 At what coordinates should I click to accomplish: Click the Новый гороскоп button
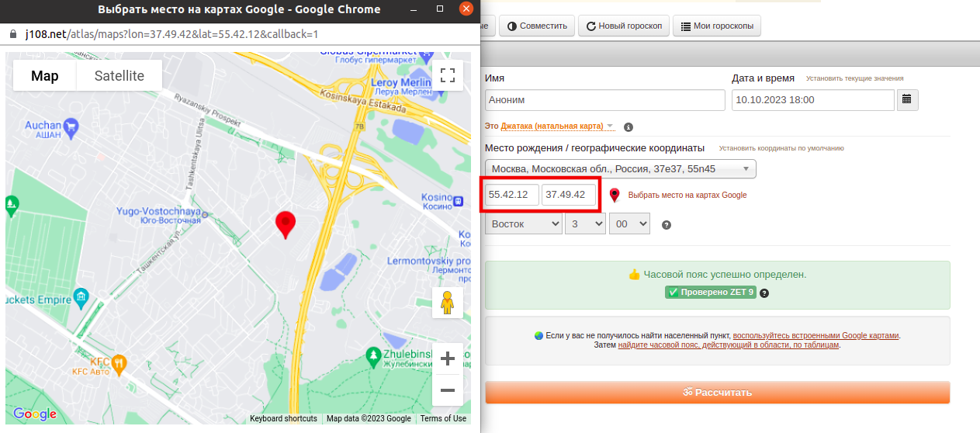pyautogui.click(x=624, y=26)
